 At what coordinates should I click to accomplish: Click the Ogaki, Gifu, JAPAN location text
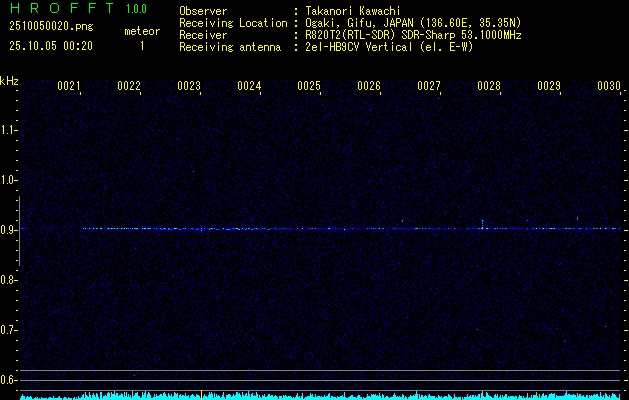point(413,23)
